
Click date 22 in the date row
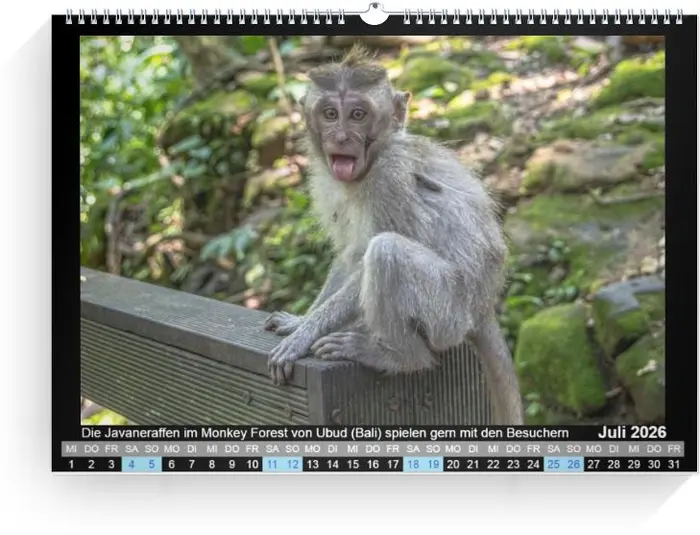tap(493, 464)
